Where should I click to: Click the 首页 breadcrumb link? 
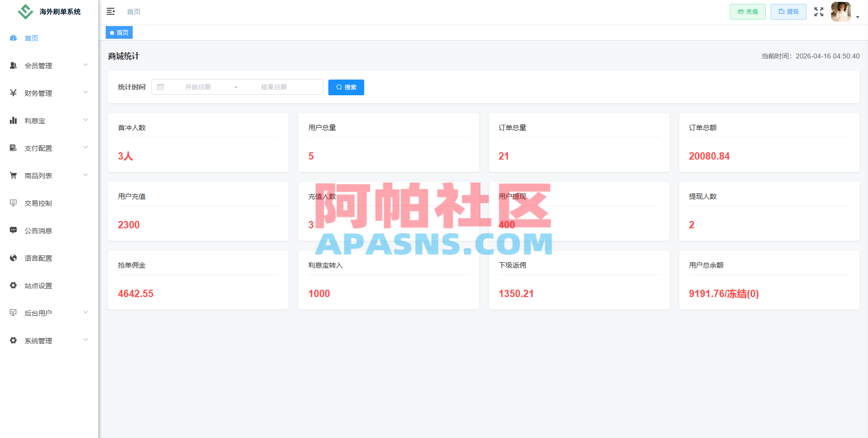tap(134, 12)
